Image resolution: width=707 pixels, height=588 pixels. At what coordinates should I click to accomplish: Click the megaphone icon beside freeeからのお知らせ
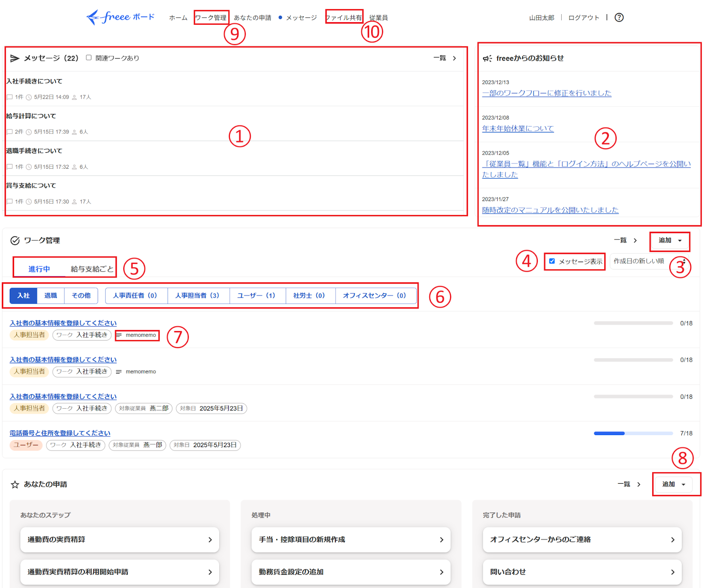(x=487, y=58)
